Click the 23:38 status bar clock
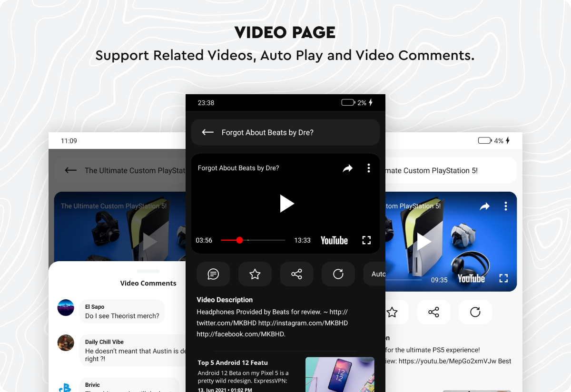Viewport: 571px width, 392px height. pyautogui.click(x=206, y=103)
